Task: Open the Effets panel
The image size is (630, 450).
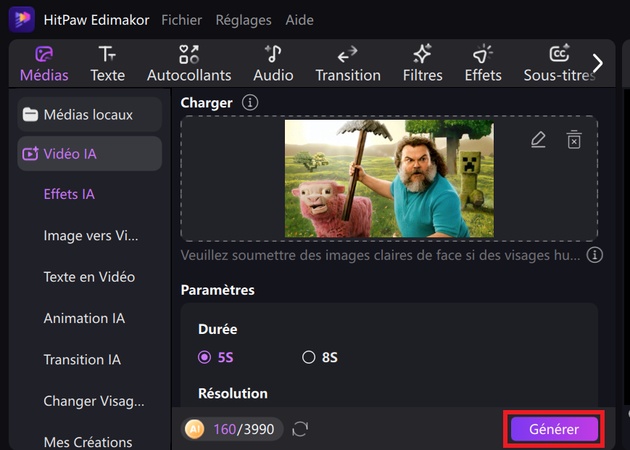Action: (x=483, y=63)
